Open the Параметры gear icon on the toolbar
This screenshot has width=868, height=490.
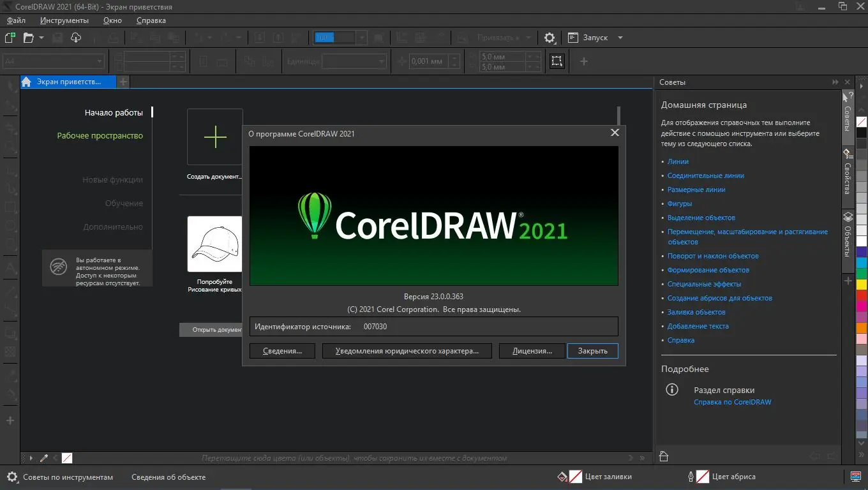[550, 38]
